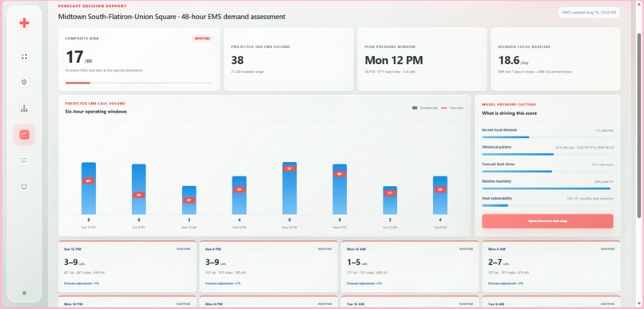This screenshot has height=309, width=644.
Task: Click the ROUTINE tag on Mon 6 AM card
Action: point(608,248)
